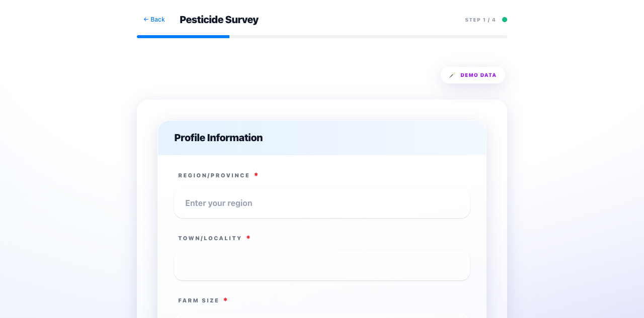Click the empty Farm Size field
This screenshot has width=644, height=318.
coord(322,316)
